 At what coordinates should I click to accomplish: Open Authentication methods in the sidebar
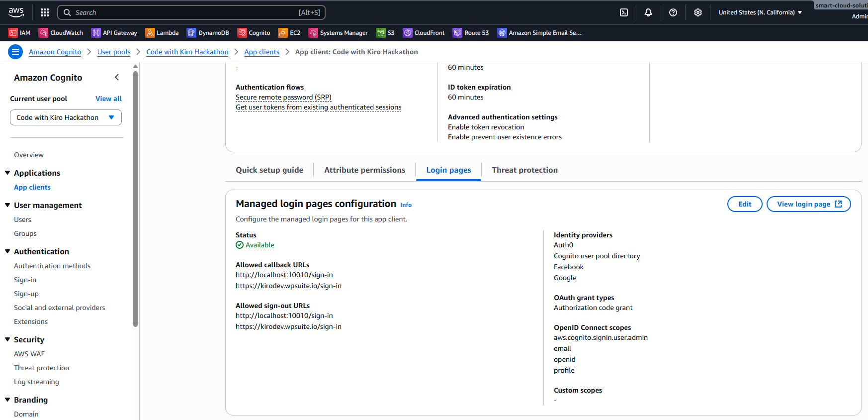pyautogui.click(x=52, y=266)
